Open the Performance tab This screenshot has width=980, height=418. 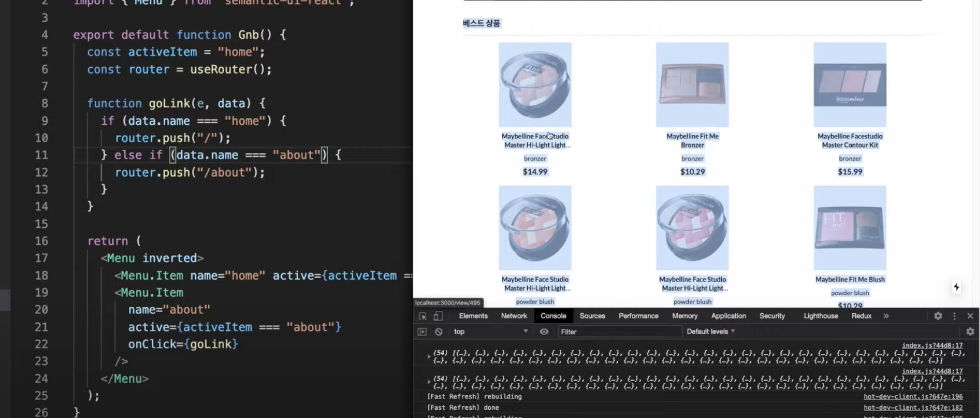(x=639, y=316)
